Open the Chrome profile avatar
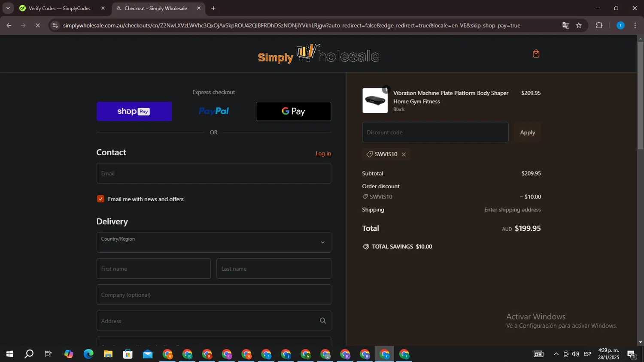This screenshot has width=644, height=362. [620, 25]
